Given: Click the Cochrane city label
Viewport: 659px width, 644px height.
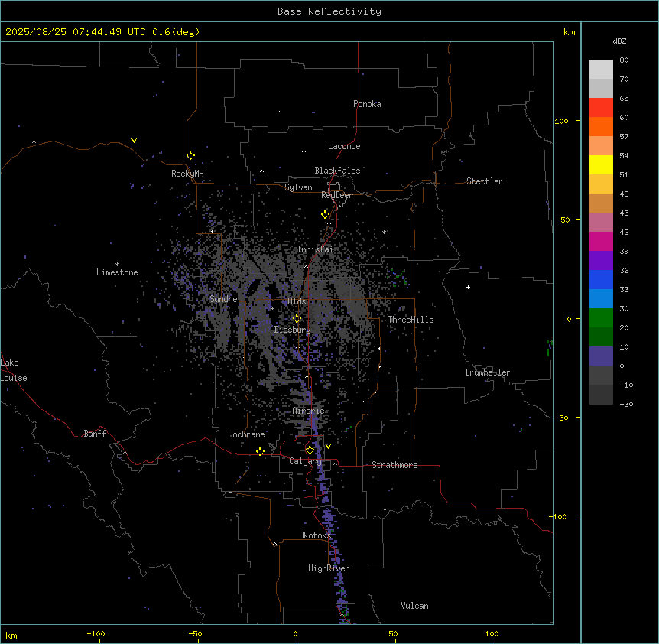Looking at the screenshot, I should 246,434.
